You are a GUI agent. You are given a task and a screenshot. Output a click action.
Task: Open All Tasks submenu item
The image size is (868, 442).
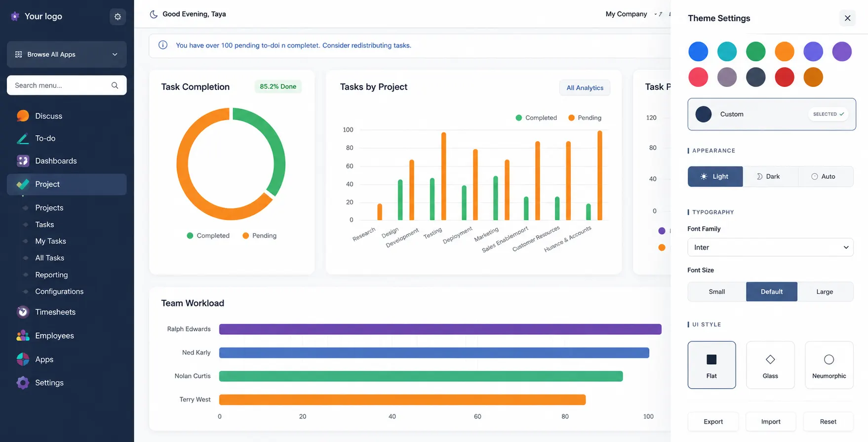tap(49, 258)
